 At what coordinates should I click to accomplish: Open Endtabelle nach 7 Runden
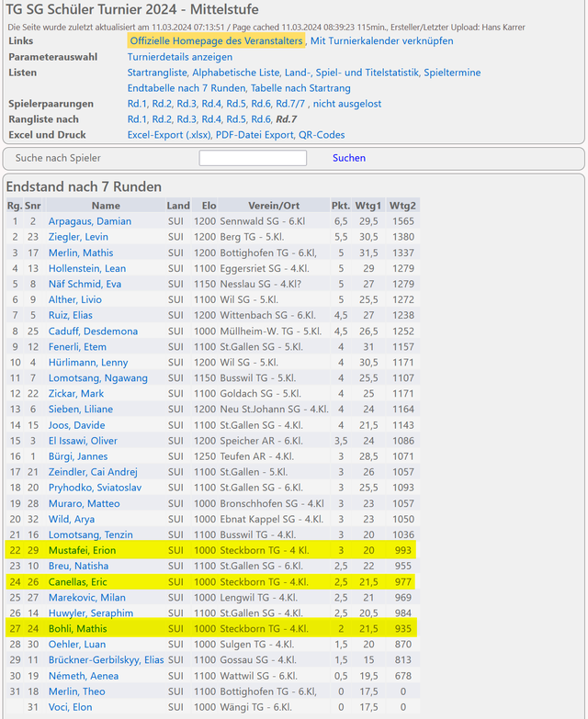click(187, 88)
